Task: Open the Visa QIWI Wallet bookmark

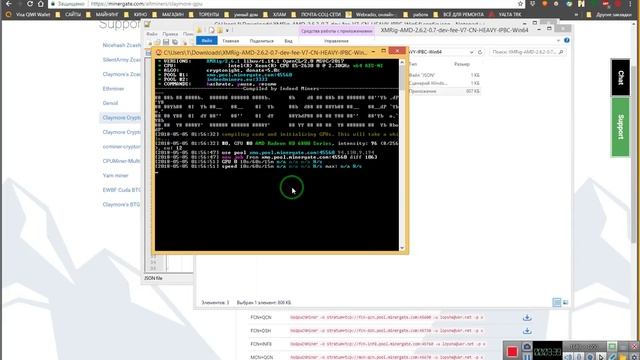Action: [29, 14]
